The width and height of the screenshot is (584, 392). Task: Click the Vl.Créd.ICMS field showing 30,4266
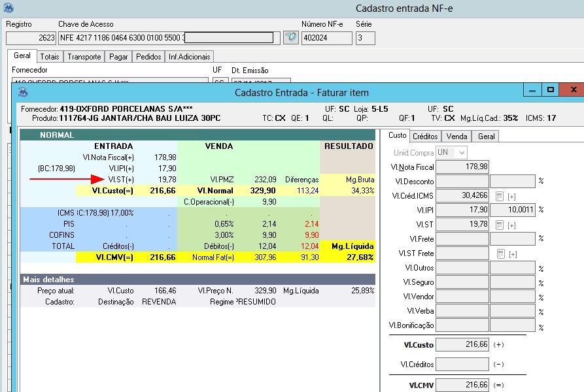tap(462, 195)
